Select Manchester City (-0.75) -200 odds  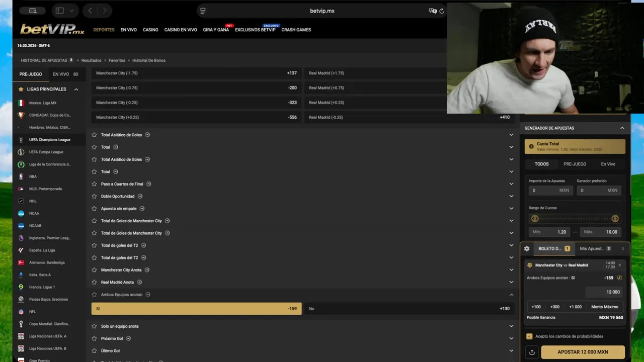coord(196,88)
